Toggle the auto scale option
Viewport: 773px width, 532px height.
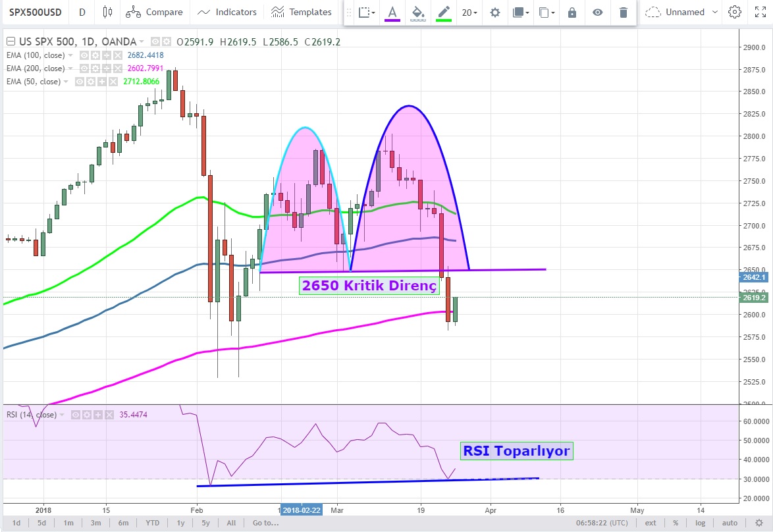pos(730,523)
